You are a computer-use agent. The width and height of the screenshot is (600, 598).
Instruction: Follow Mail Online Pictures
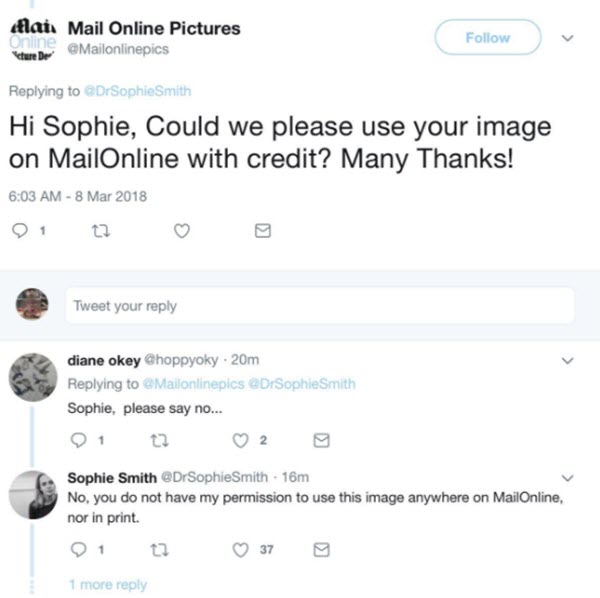(487, 38)
